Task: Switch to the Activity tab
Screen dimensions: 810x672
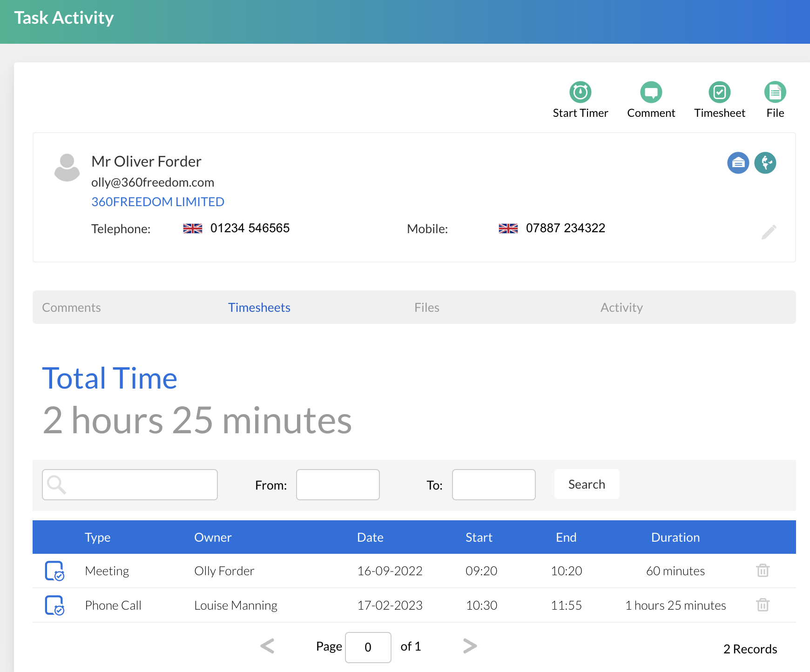Action: (621, 308)
